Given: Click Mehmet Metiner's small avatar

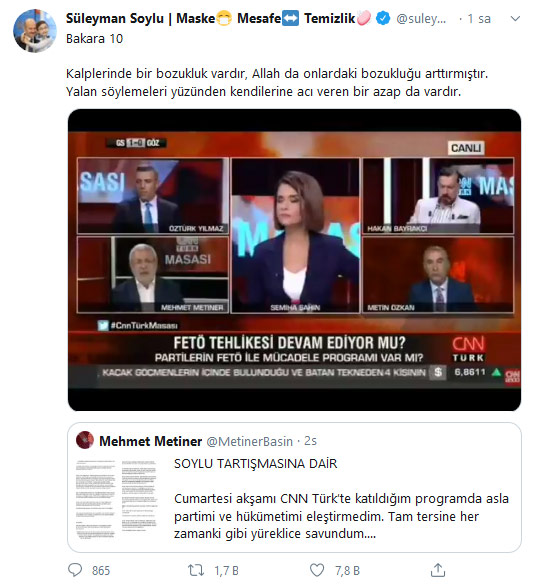Looking at the screenshot, I should (x=85, y=440).
